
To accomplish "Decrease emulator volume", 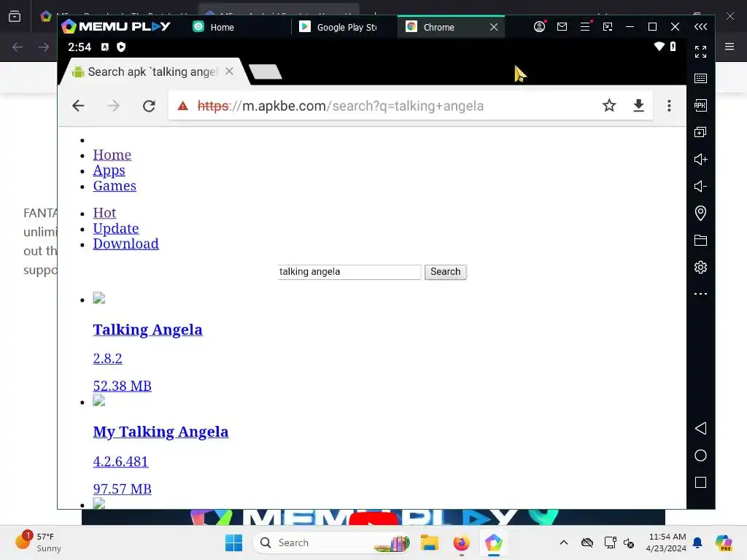I will 700,186.
